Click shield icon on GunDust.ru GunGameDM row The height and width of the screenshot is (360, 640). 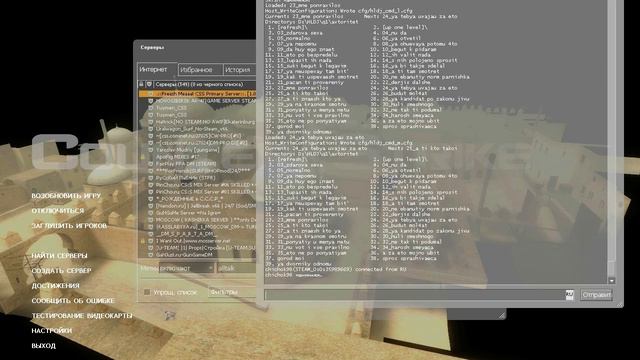(151, 255)
